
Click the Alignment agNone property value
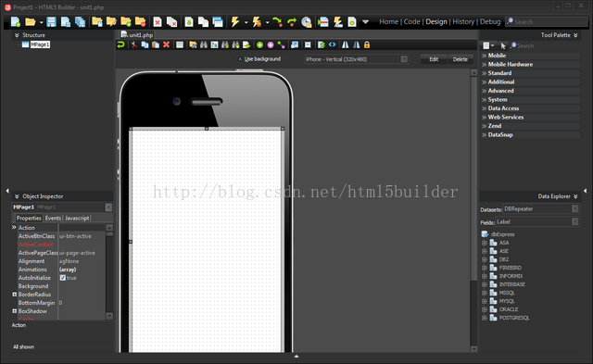tap(69, 261)
